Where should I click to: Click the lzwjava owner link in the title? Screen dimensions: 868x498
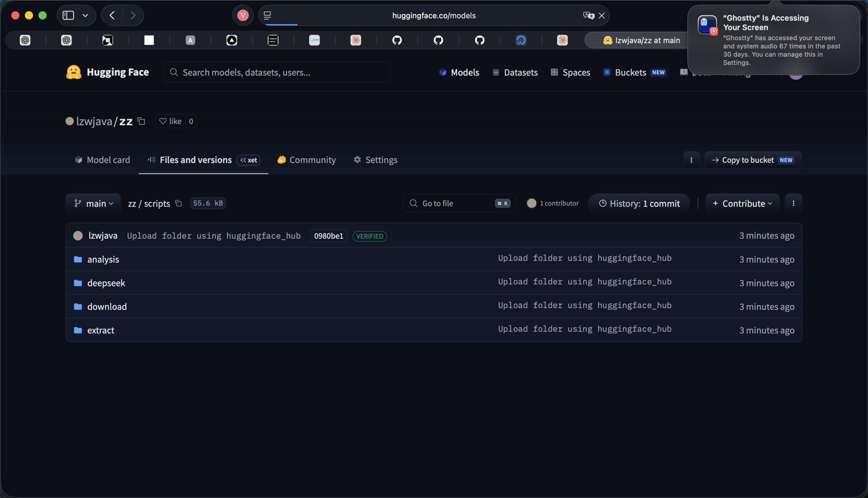point(94,121)
